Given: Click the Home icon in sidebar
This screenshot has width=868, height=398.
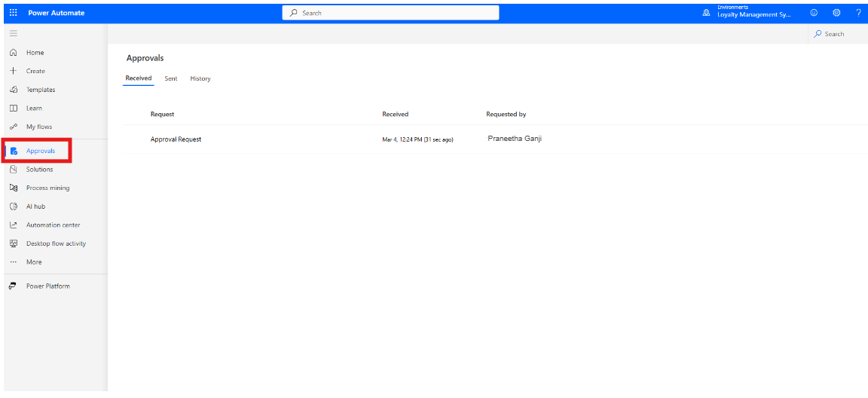Looking at the screenshot, I should tap(14, 53).
